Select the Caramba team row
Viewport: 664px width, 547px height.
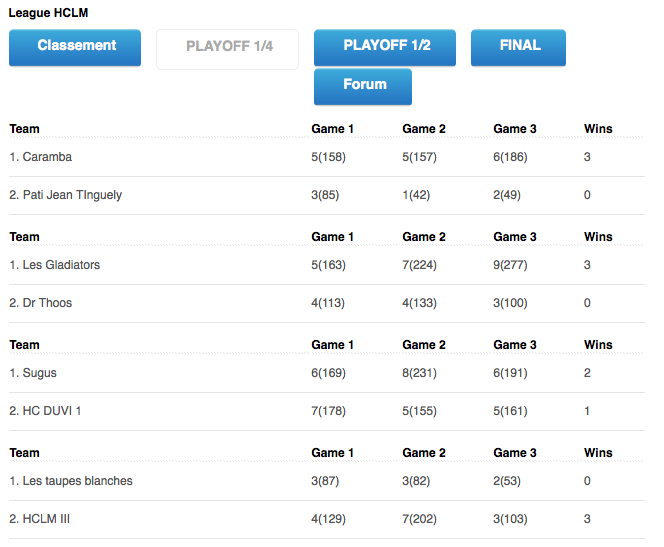(x=327, y=157)
